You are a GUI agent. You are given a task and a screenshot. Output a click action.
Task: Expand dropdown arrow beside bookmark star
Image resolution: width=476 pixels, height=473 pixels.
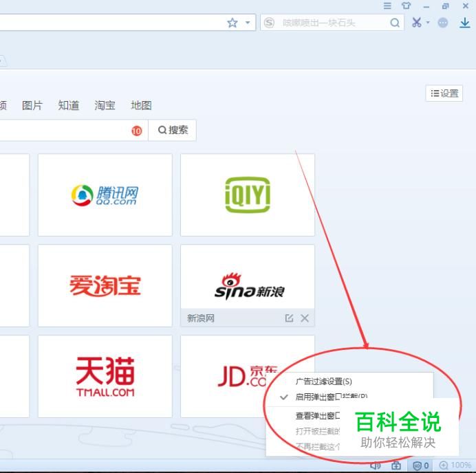248,23
